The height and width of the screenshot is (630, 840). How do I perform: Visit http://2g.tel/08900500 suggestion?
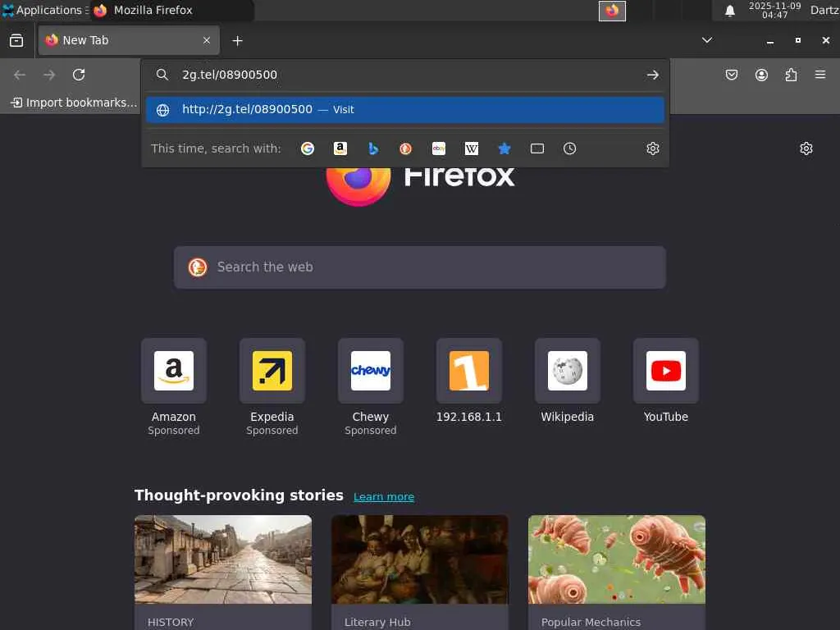(x=405, y=109)
